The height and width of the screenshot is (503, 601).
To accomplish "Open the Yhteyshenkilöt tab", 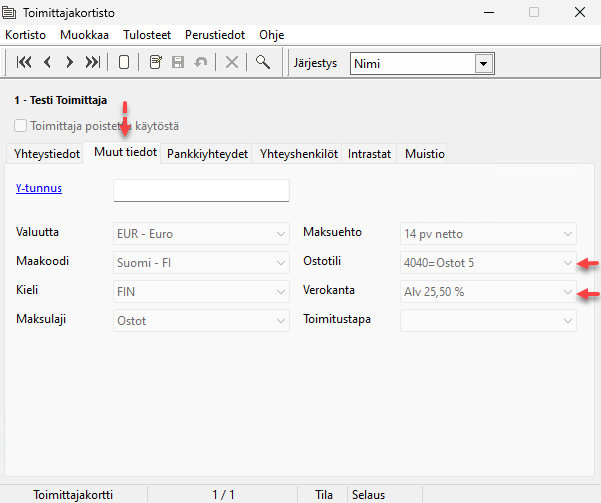I will 299,154.
